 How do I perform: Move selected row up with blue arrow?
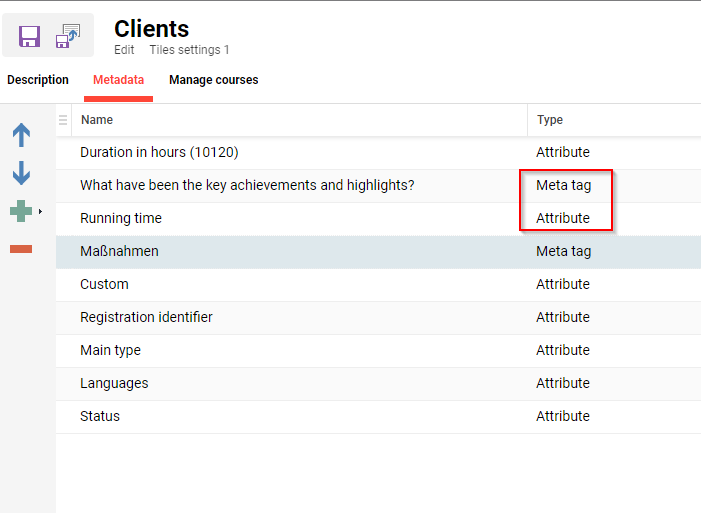coord(21,135)
